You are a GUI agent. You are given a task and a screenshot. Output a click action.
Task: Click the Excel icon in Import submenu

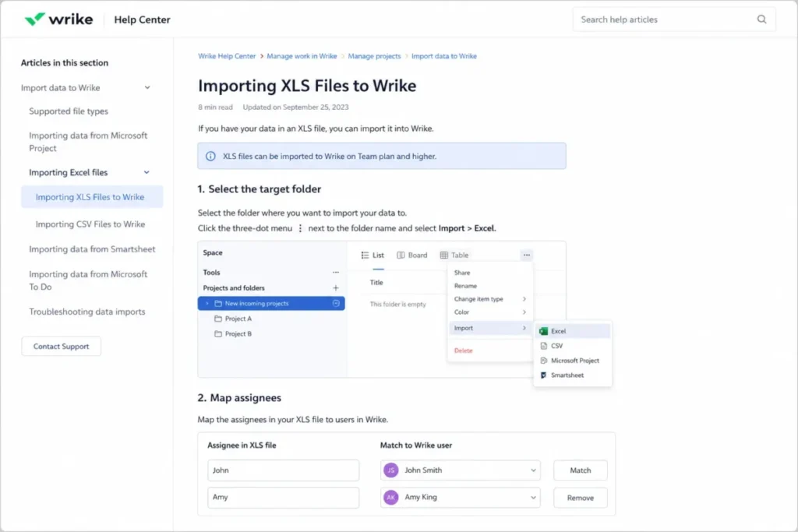pyautogui.click(x=543, y=331)
